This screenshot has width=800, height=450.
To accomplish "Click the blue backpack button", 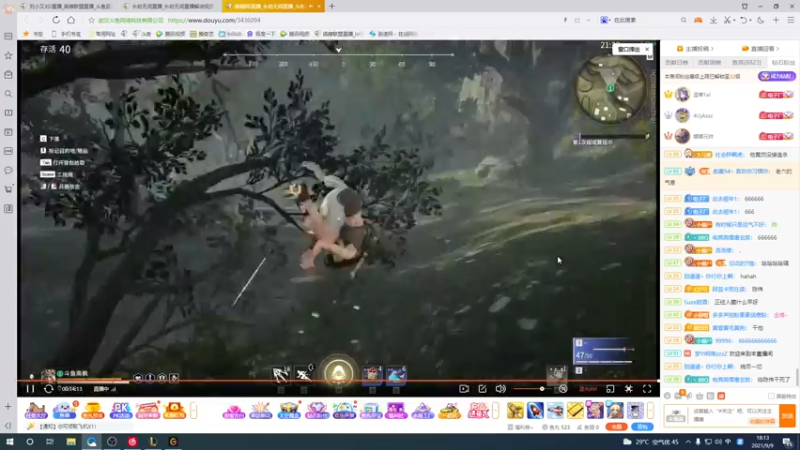I will pos(642,427).
